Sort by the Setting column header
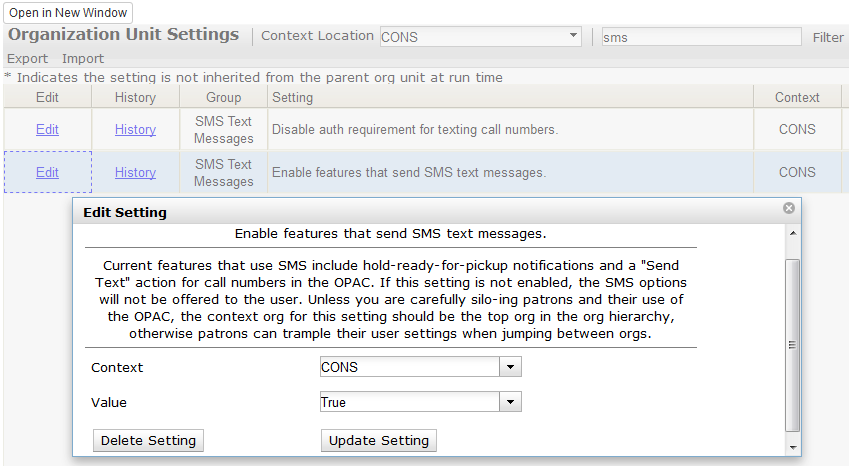This screenshot has width=849, height=466. click(292, 97)
